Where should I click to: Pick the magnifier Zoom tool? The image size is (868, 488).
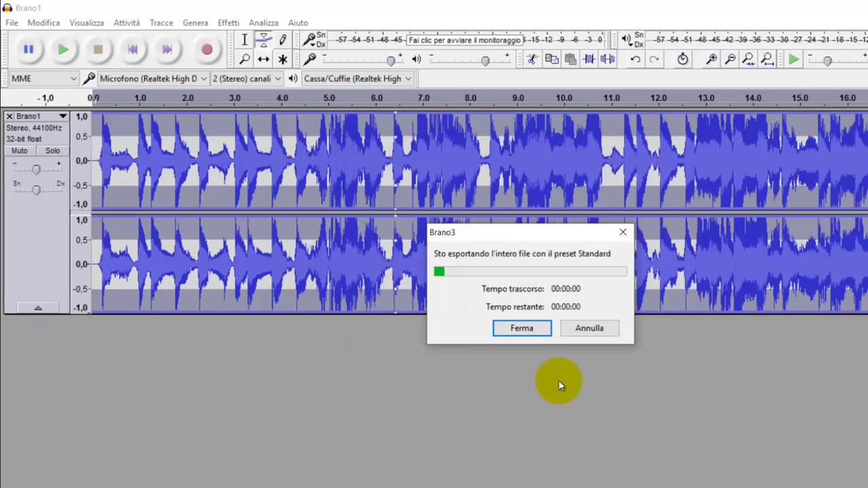click(245, 59)
